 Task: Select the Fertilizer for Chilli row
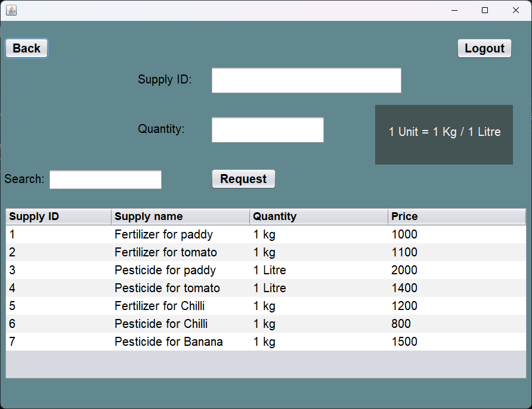click(x=179, y=306)
